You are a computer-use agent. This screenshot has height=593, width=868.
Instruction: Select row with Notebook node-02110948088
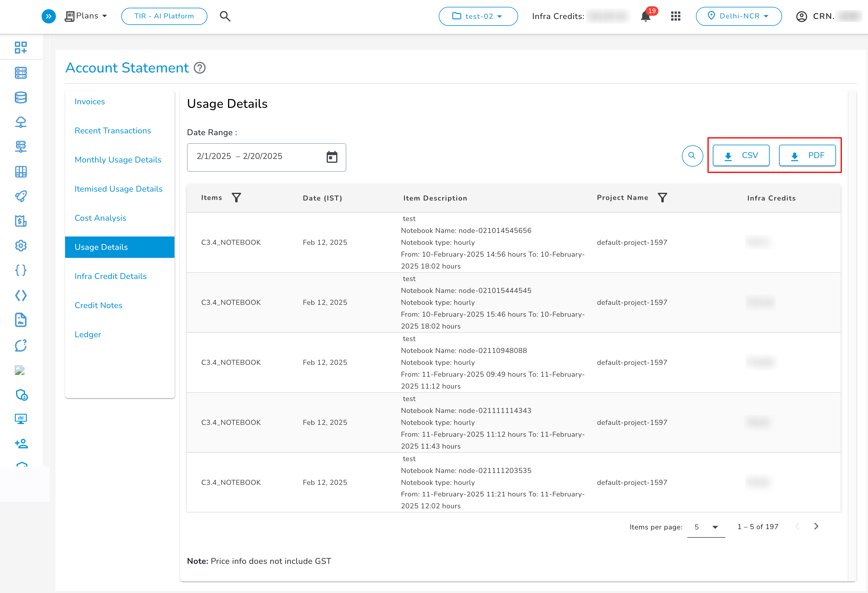coord(514,363)
